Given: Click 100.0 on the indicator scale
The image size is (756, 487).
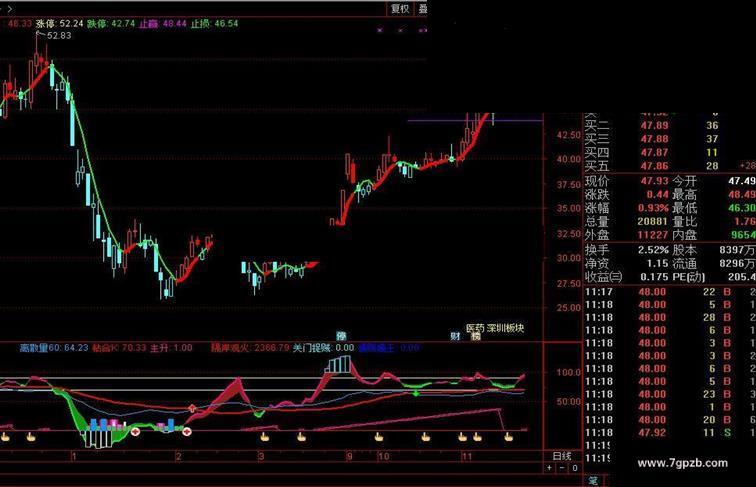Looking at the screenshot, I should tap(569, 372).
